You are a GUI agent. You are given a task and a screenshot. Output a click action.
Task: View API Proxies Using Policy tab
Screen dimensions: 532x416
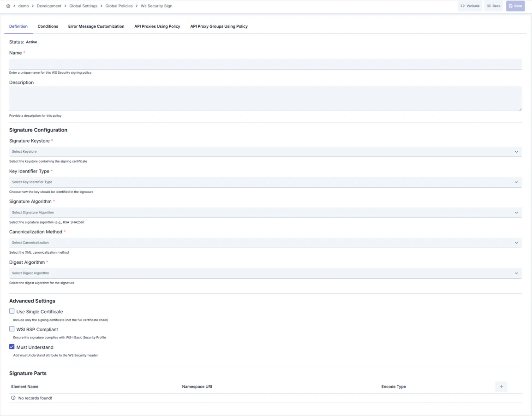coord(157,26)
